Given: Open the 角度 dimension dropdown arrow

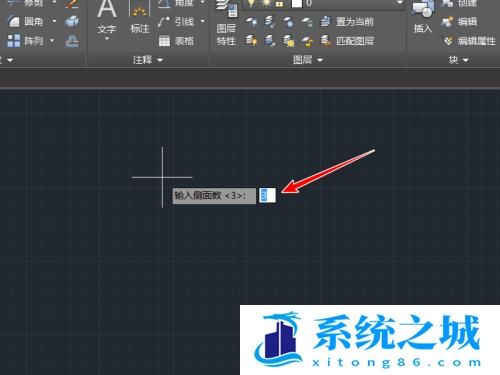Looking at the screenshot, I should click(x=202, y=3).
